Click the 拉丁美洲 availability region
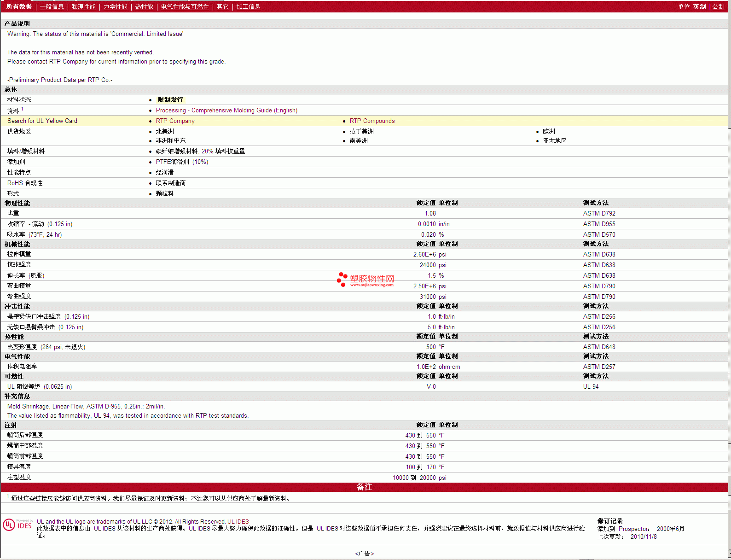 pos(361,131)
